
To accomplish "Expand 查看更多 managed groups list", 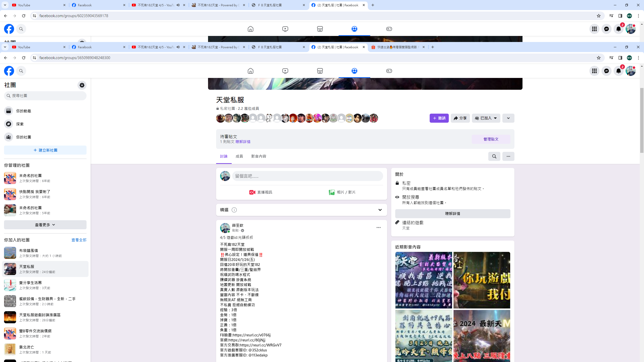I will [45, 225].
